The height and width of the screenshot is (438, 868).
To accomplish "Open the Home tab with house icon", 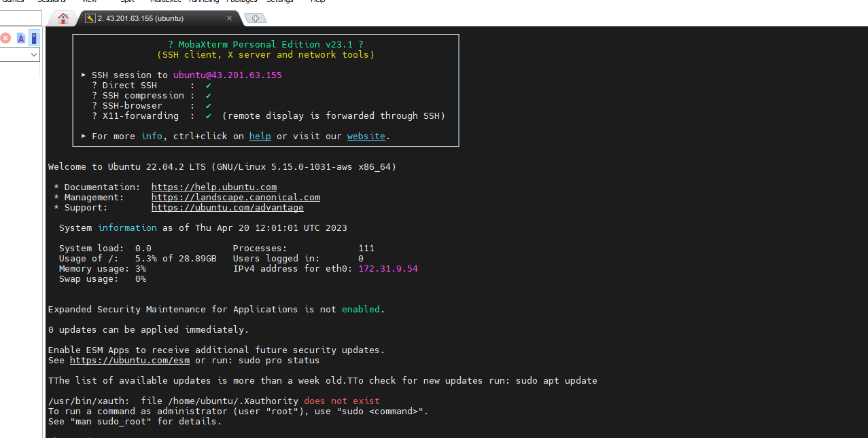I will 63,18.
